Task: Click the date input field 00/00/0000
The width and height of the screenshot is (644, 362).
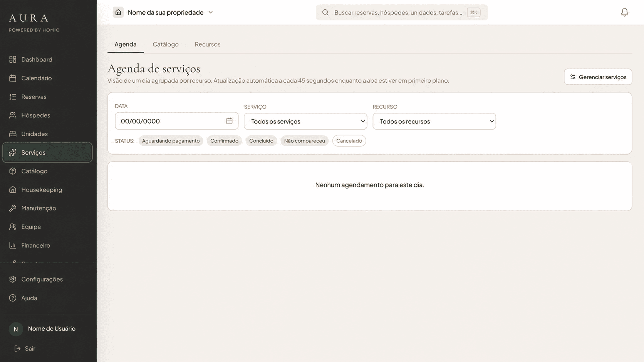Action: [176, 121]
